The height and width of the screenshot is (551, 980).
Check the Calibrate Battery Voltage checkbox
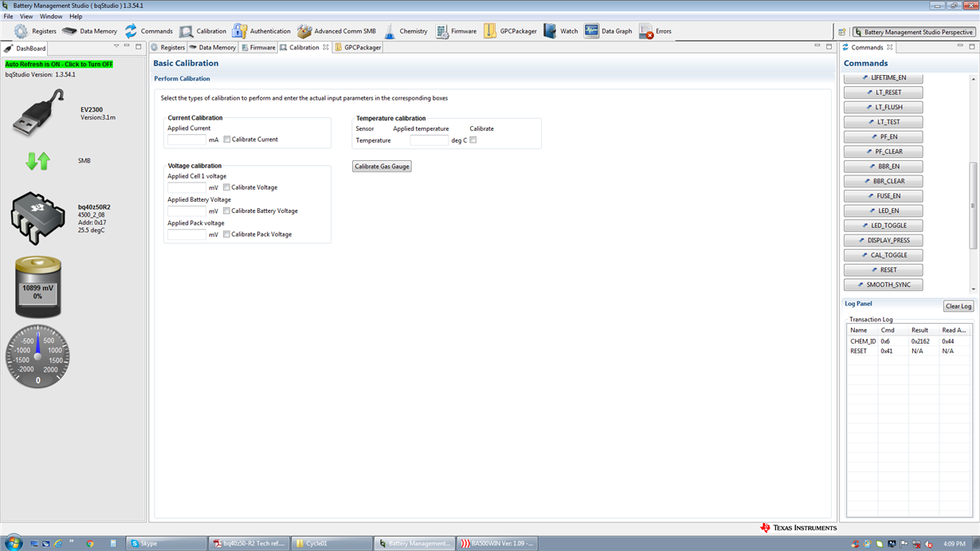tap(227, 211)
